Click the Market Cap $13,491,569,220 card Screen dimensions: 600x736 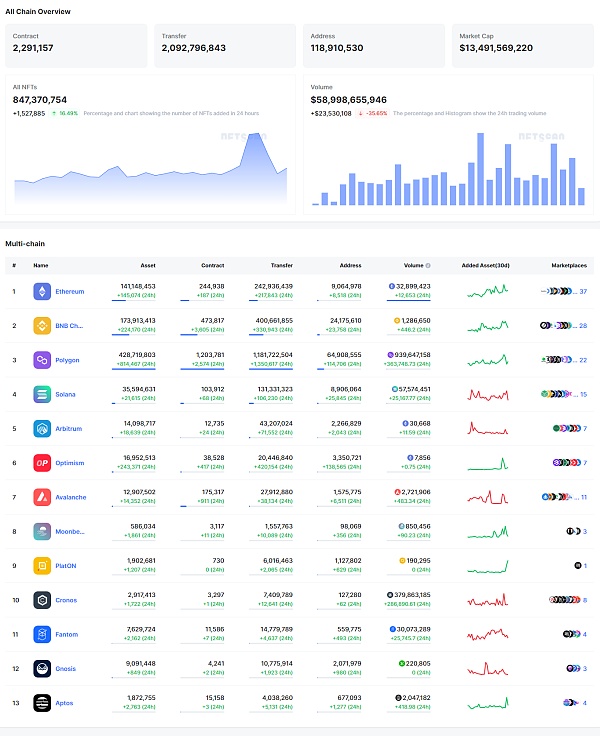[x=523, y=46]
